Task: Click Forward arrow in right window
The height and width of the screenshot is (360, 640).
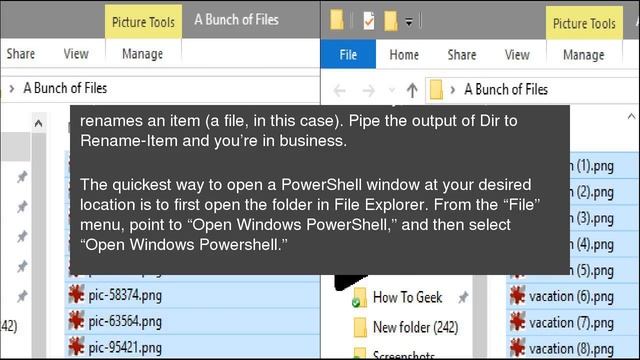Action: [x=369, y=90]
